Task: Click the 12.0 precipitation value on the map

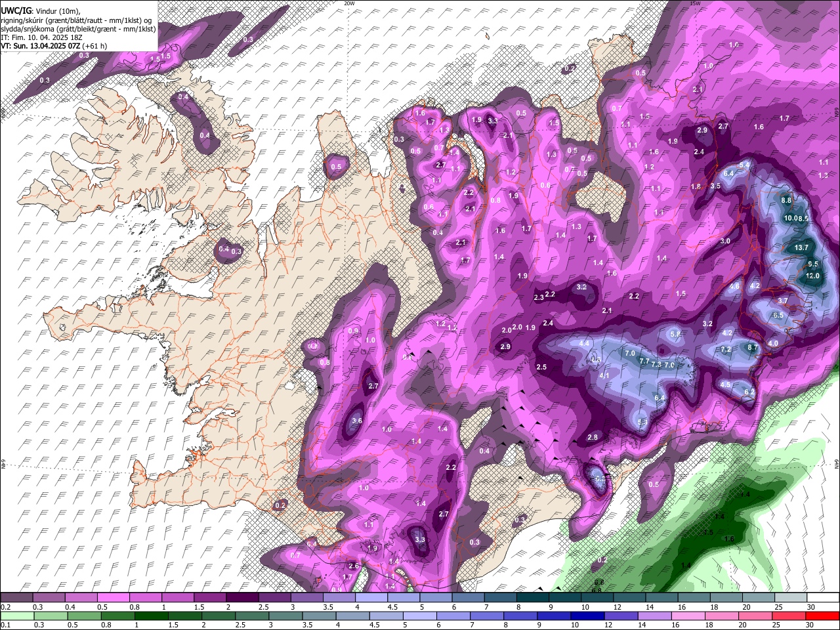Action: click(812, 276)
